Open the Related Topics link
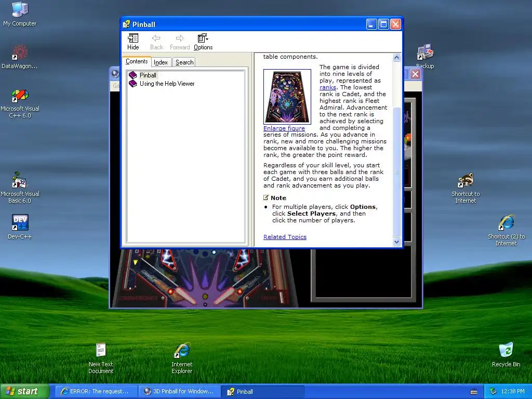This screenshot has height=399, width=532. pos(285,237)
